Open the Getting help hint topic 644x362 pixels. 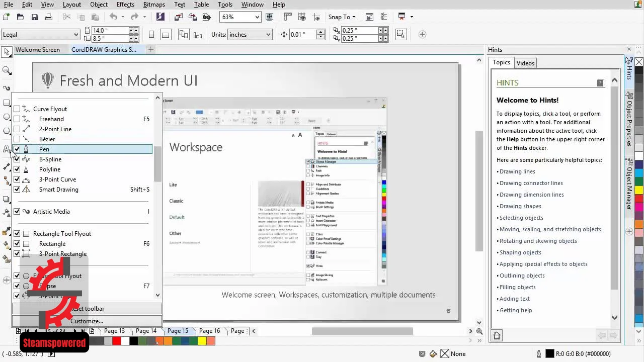(x=516, y=310)
